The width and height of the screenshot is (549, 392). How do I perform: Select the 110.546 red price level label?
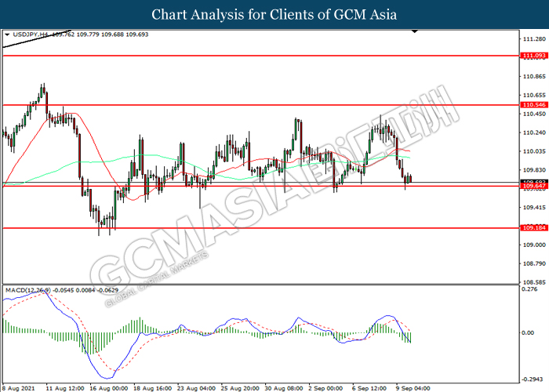pos(534,104)
